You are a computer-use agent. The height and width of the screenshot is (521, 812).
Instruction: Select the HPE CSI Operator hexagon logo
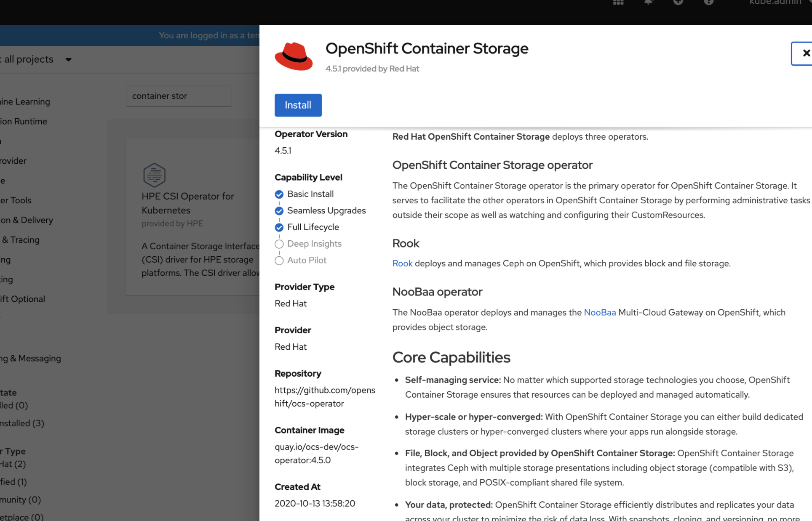154,175
